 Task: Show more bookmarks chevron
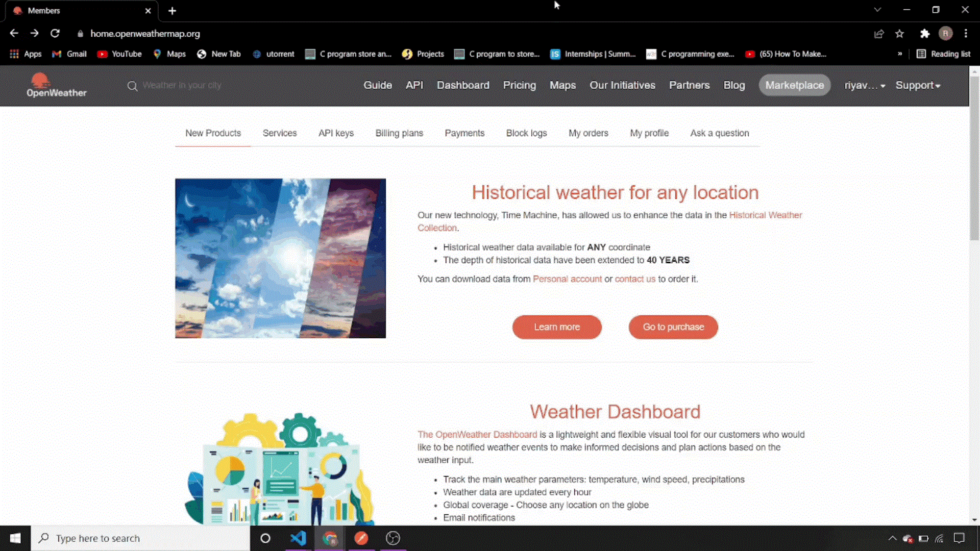[900, 54]
